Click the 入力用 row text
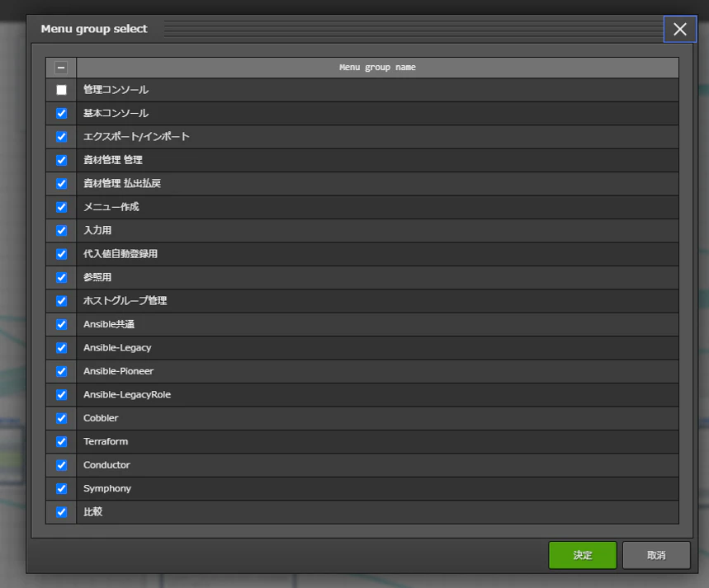Image resolution: width=709 pixels, height=588 pixels. [97, 231]
